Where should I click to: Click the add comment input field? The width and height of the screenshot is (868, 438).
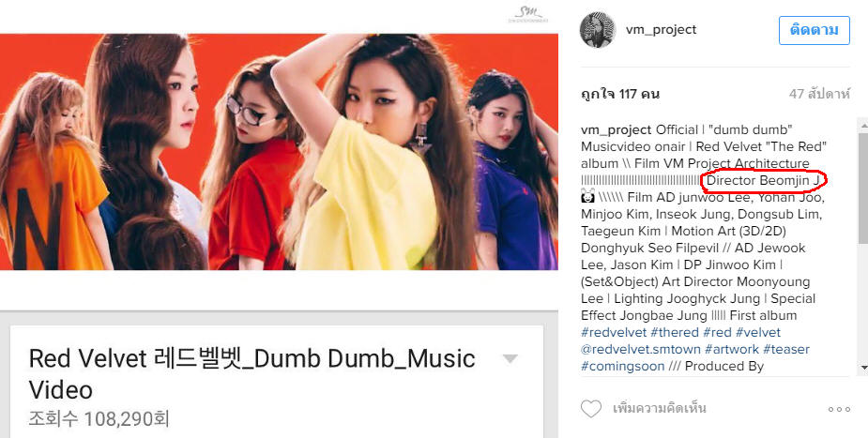(659, 409)
